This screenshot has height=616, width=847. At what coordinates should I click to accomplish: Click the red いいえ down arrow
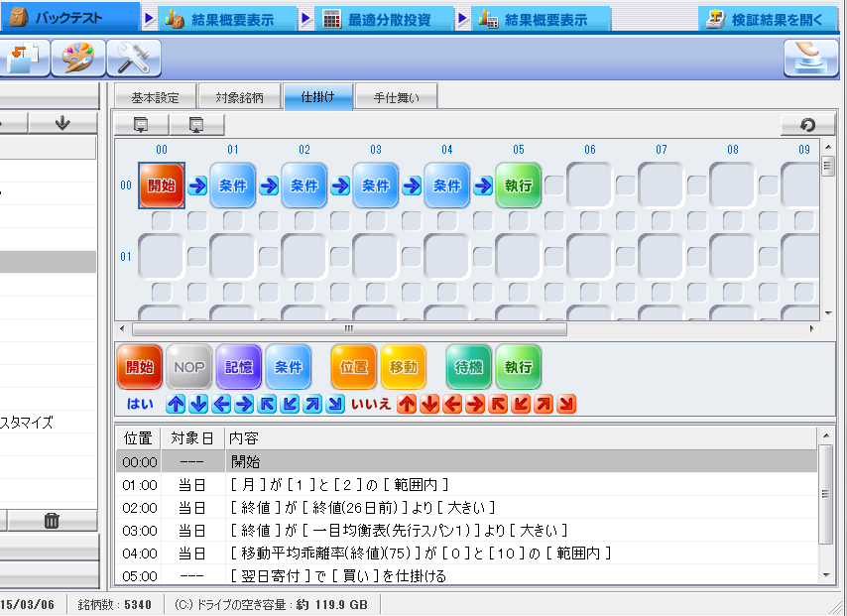[x=429, y=404]
